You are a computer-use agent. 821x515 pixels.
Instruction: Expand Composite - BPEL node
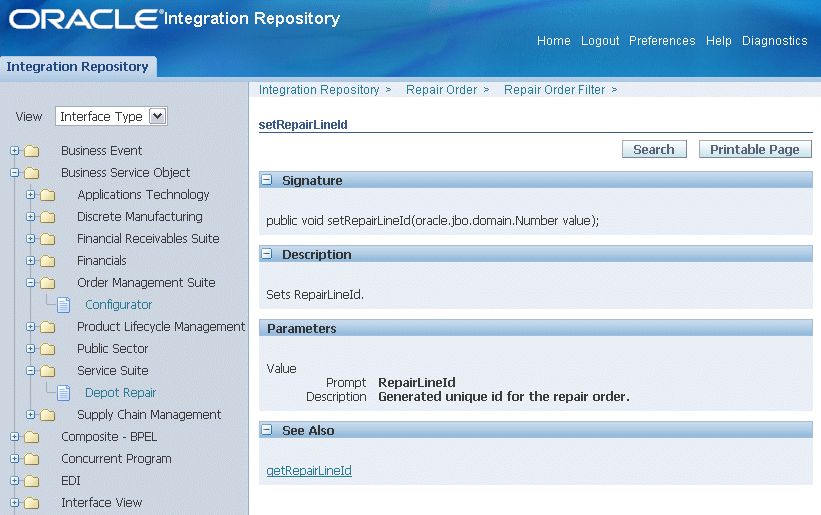15,436
